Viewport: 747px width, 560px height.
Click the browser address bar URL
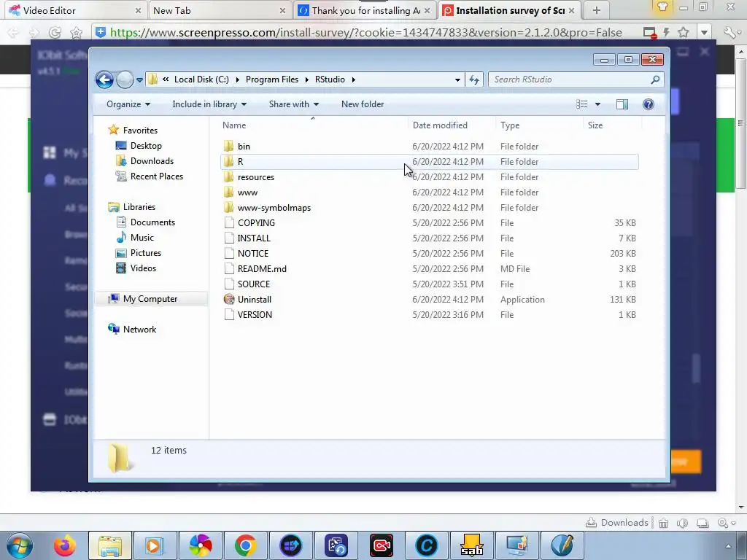366,32
